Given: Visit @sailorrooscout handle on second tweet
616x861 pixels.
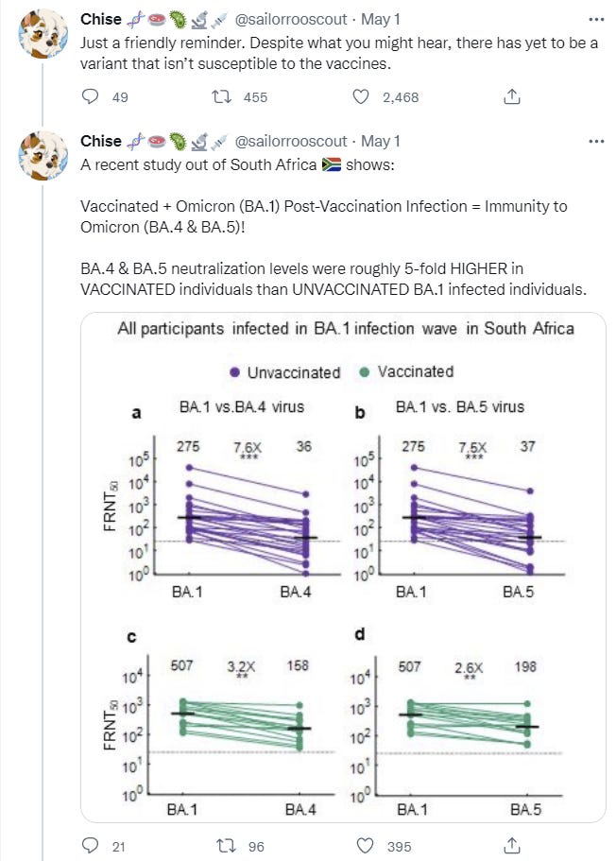Looking at the screenshot, I should coord(290,141).
